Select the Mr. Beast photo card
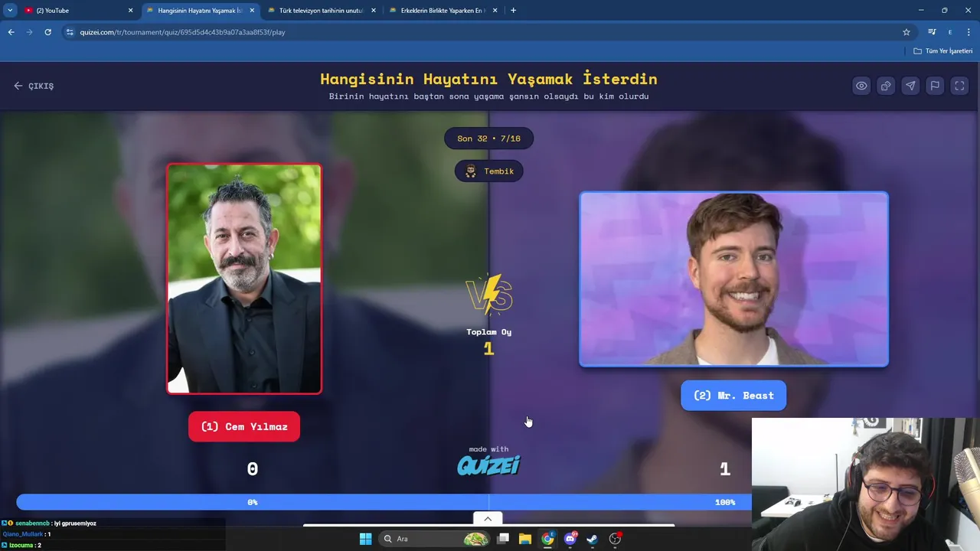 click(734, 279)
